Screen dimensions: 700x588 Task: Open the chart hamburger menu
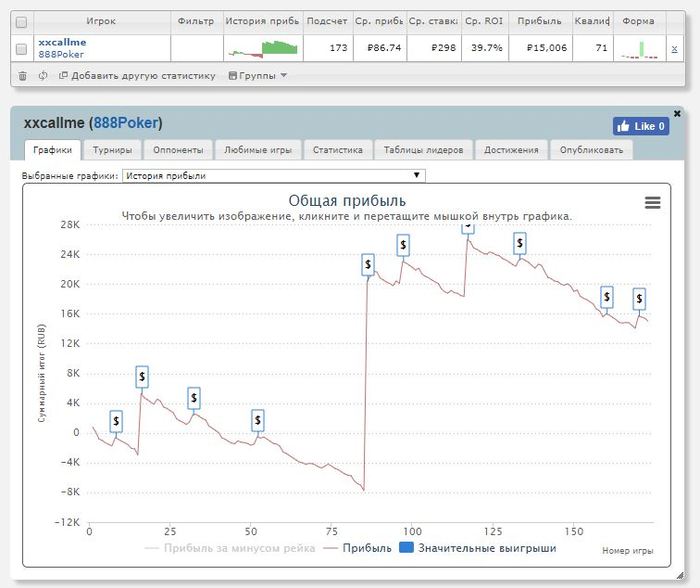click(652, 203)
